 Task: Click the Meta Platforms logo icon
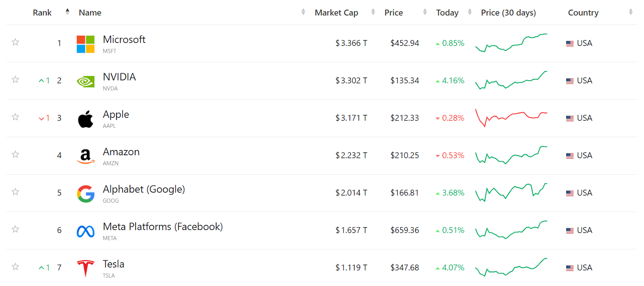click(x=85, y=231)
